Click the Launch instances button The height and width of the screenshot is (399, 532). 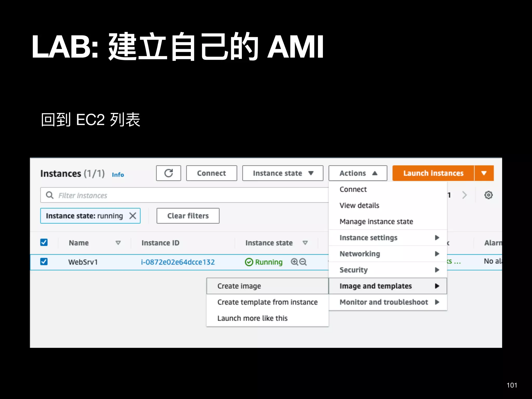[x=433, y=173]
